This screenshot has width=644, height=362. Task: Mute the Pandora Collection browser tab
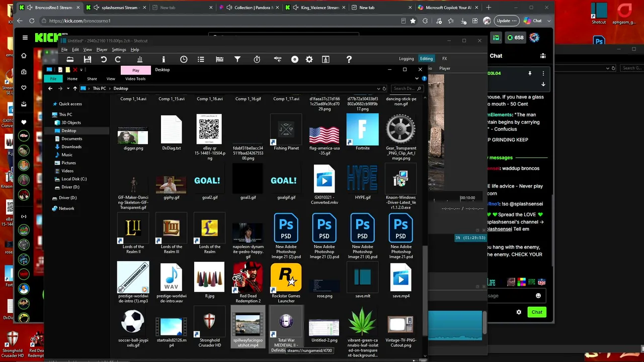click(x=229, y=8)
